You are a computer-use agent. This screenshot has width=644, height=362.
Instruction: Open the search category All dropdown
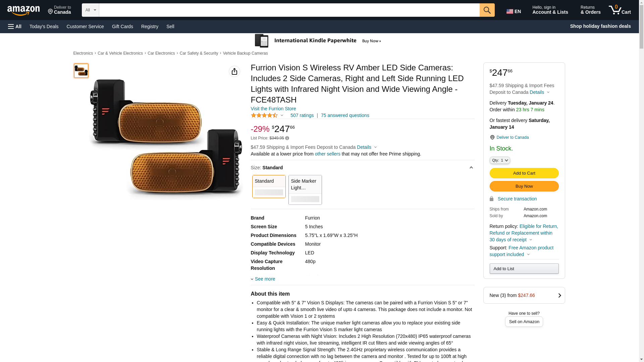90,10
